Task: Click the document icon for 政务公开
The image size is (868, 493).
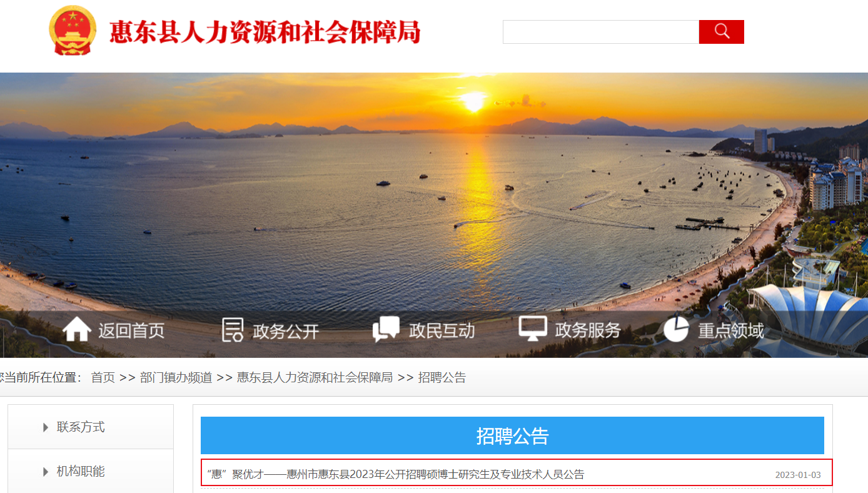Action: click(233, 330)
